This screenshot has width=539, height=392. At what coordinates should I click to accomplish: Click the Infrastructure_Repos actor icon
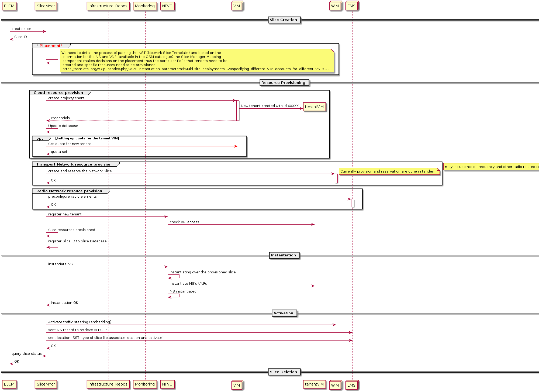point(106,5)
